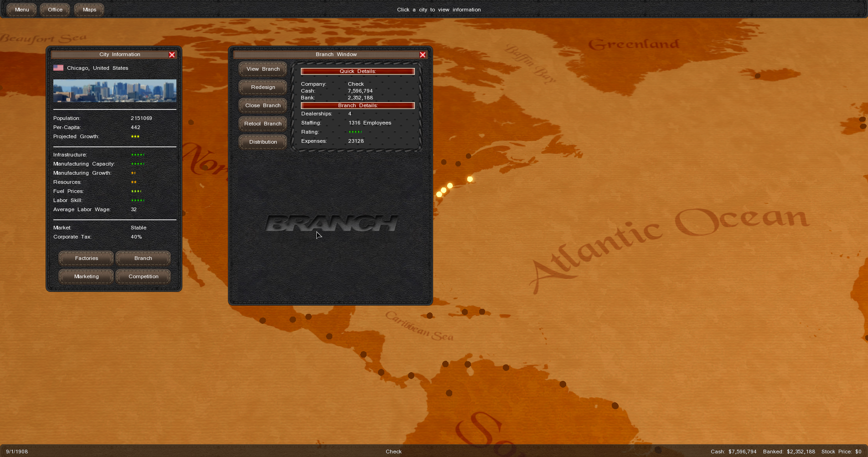Close the Branch Window with red X
This screenshot has height=457, width=868.
[x=423, y=55]
